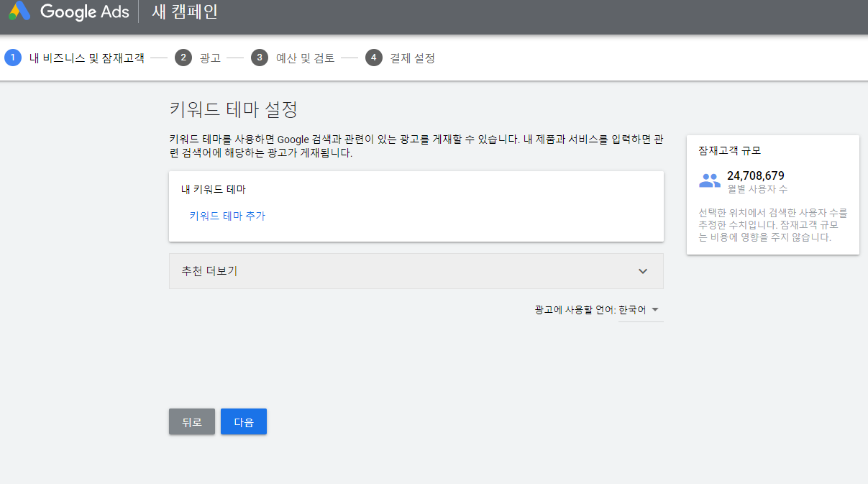Select the step 4 circle icon

pyautogui.click(x=373, y=58)
